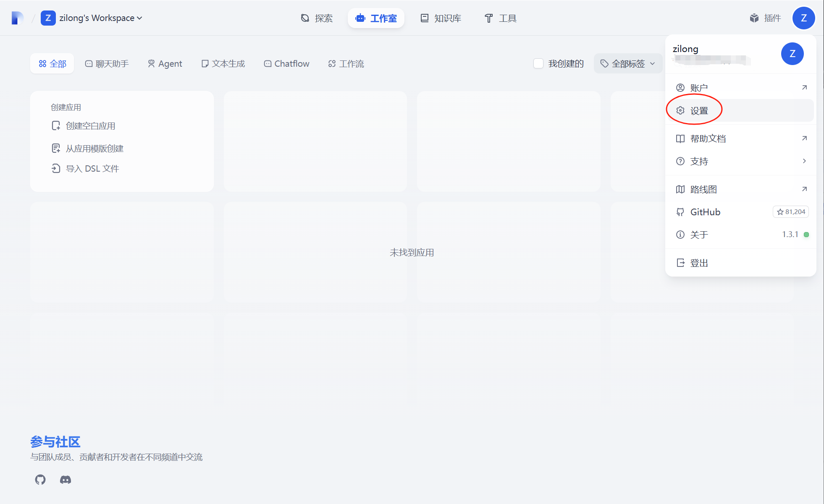
Task: Expand the 支持 submenu arrow
Action: coord(804,161)
